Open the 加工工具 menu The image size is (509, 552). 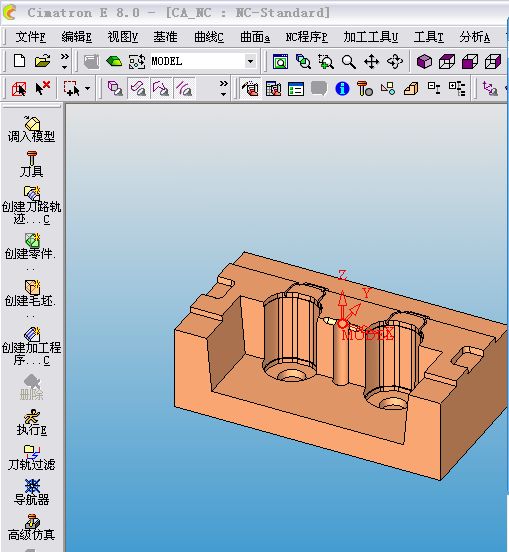(371, 37)
